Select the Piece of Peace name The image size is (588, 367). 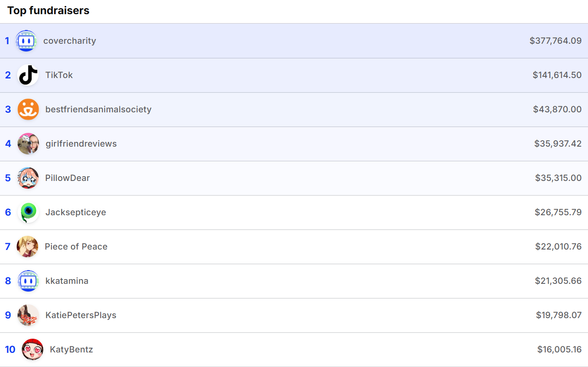pos(76,247)
